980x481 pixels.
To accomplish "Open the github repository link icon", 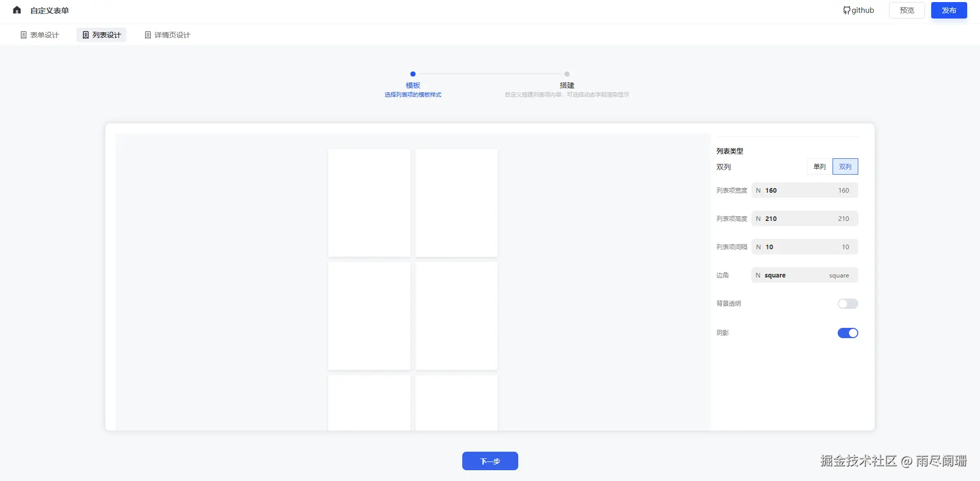I will point(846,10).
